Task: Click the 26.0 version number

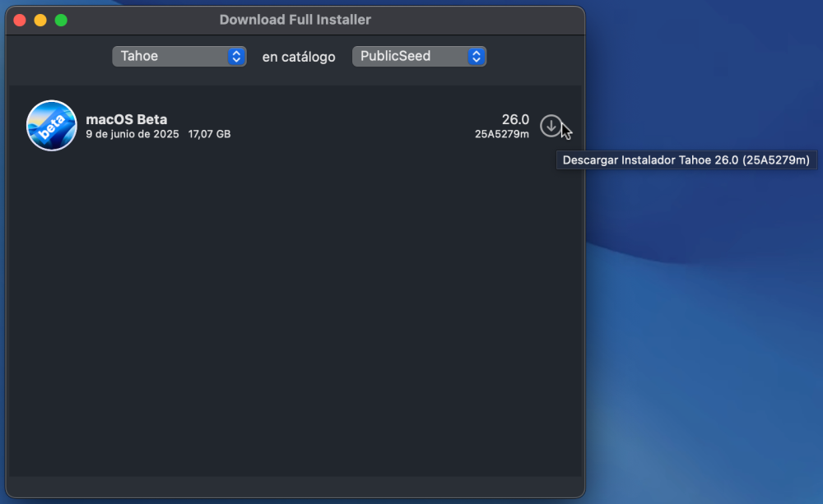Action: click(x=515, y=119)
